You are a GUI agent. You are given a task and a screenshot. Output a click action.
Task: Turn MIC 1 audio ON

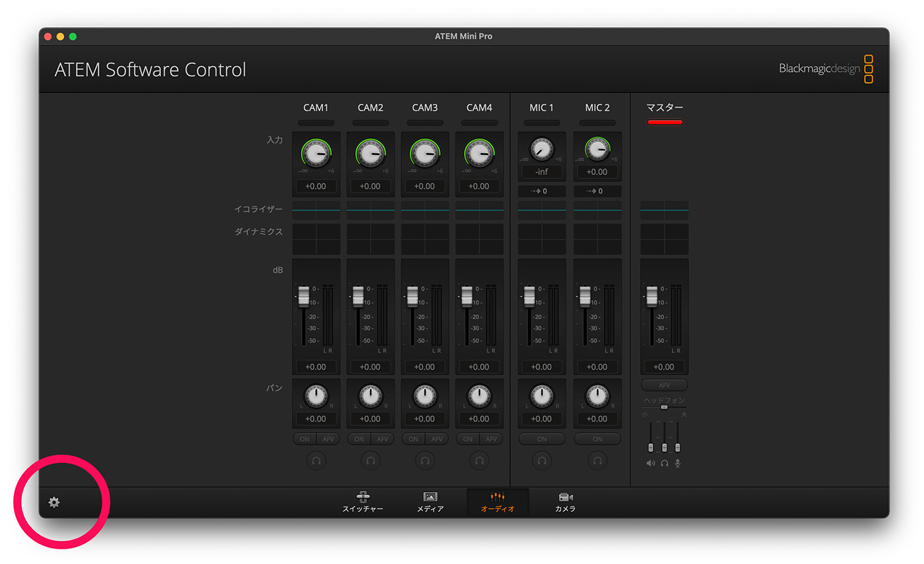click(542, 439)
